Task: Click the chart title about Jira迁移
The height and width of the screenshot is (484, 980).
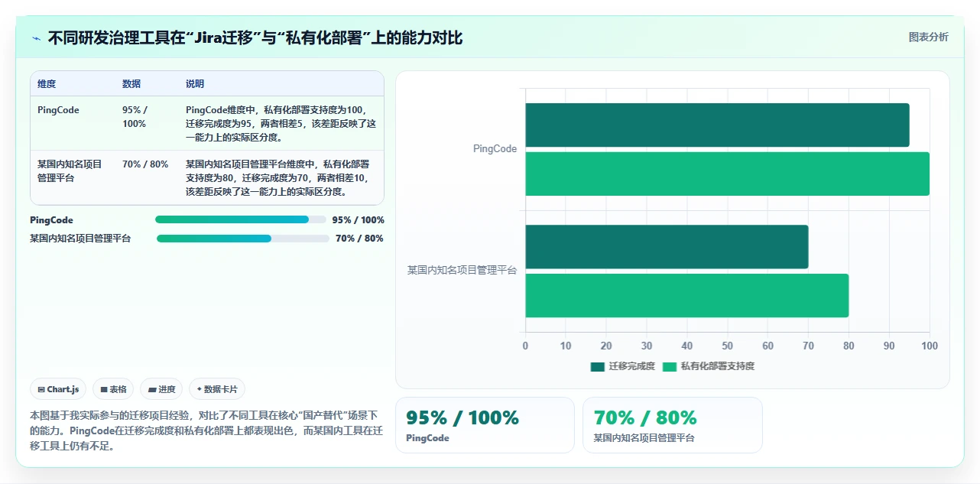Action: [x=255, y=37]
